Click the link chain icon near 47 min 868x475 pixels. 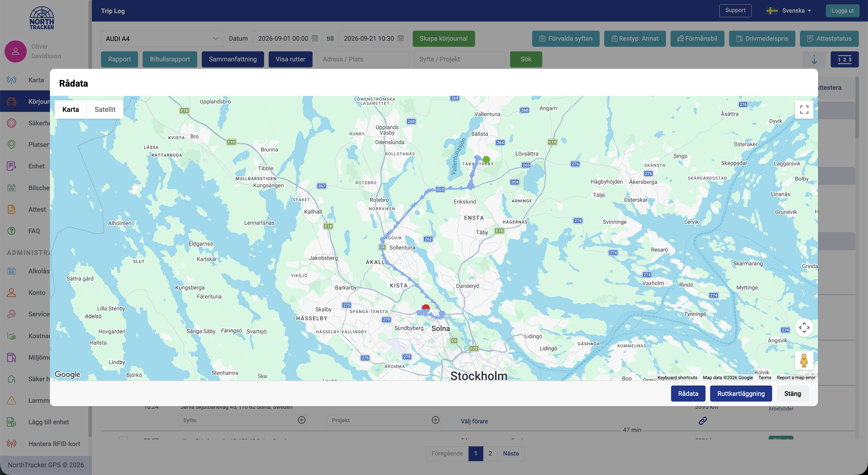[703, 421]
